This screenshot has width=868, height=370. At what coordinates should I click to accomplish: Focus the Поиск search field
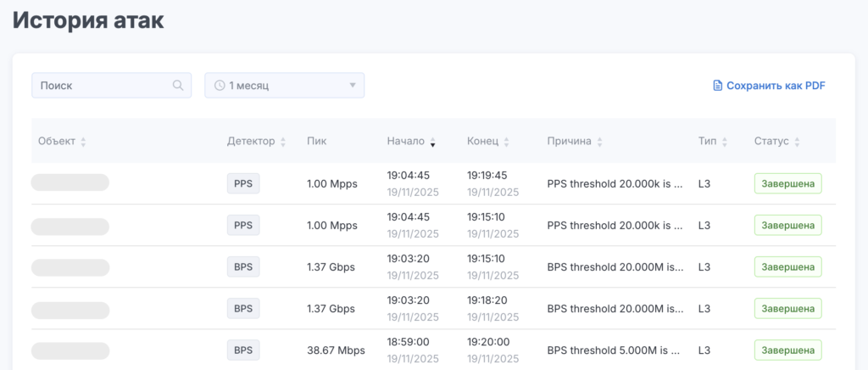tap(102, 85)
